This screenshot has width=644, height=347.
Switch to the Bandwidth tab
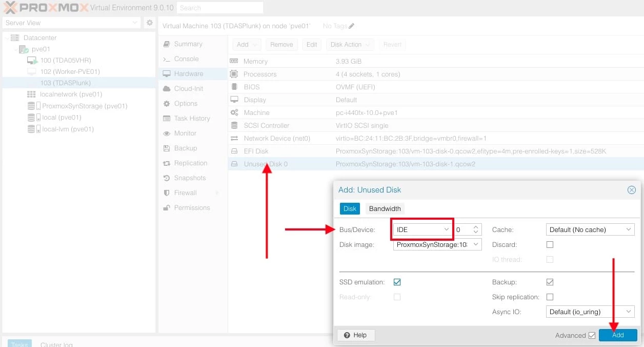tap(385, 208)
